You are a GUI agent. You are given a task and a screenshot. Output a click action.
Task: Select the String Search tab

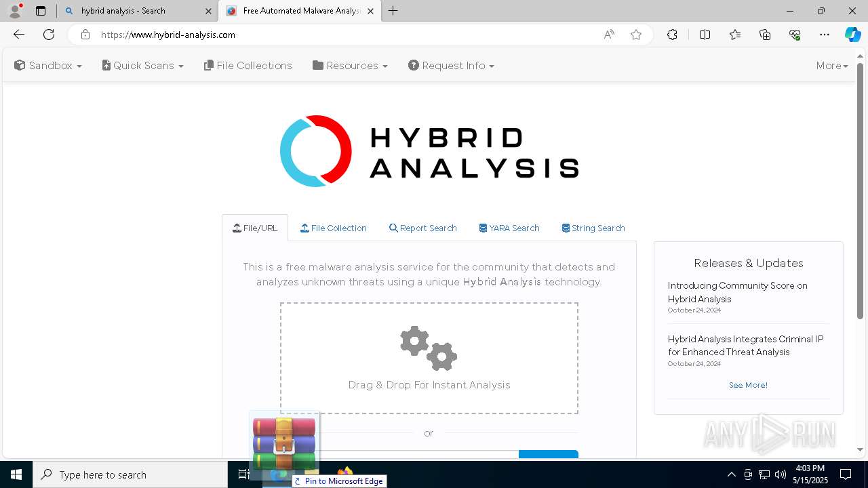coord(593,228)
